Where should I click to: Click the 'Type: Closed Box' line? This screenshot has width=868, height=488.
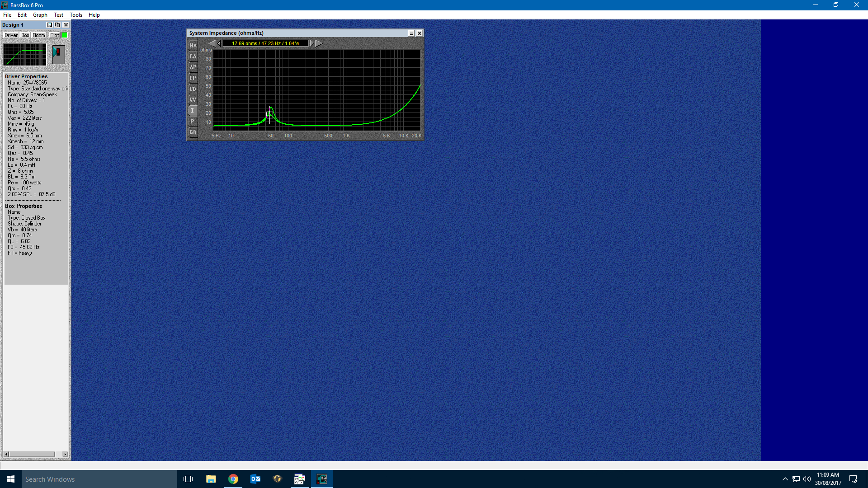(x=26, y=218)
